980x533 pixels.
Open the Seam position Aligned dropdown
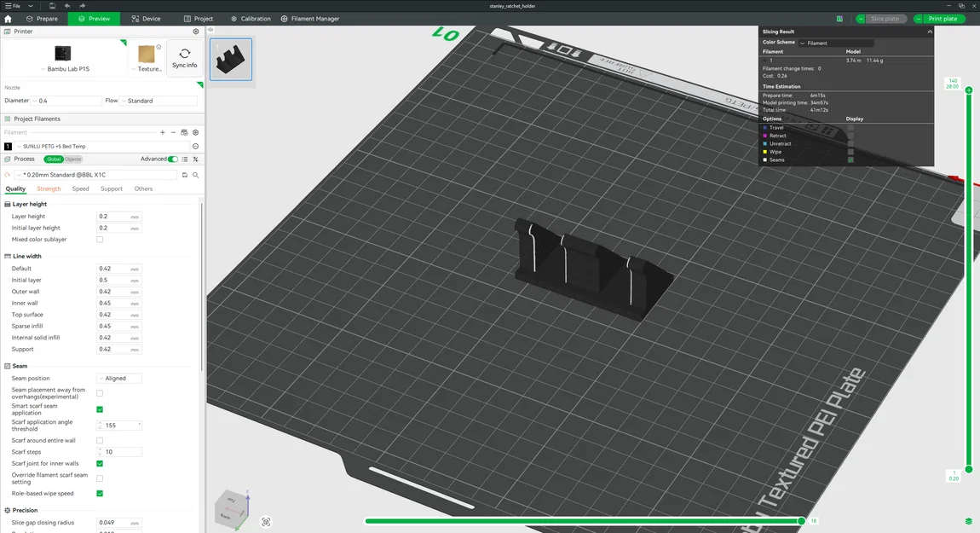coord(118,379)
